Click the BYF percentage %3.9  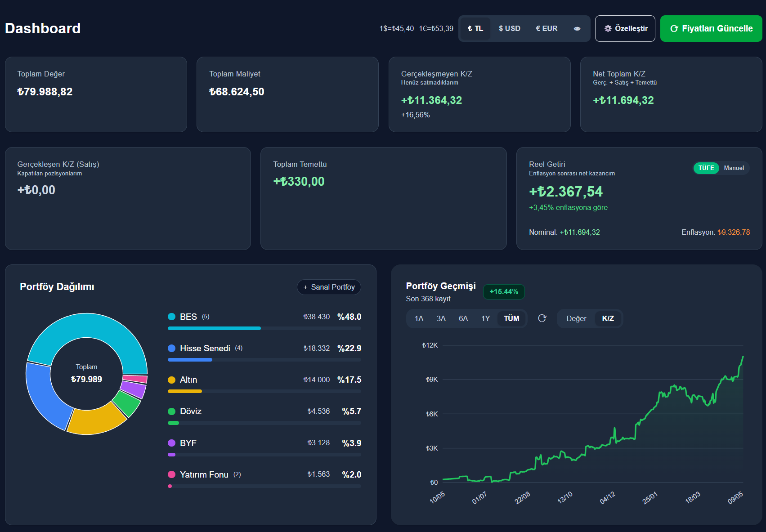pyautogui.click(x=352, y=443)
